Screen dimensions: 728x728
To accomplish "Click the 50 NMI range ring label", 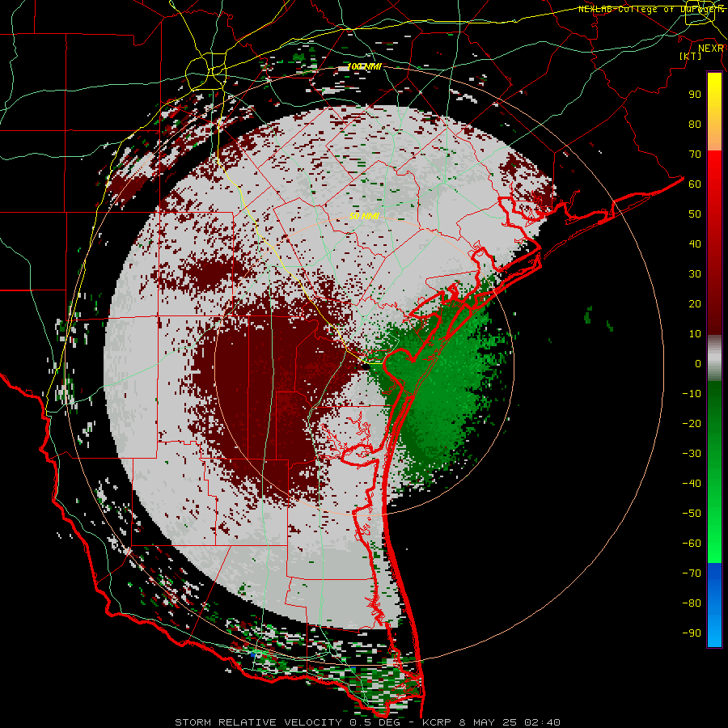I will point(365,216).
